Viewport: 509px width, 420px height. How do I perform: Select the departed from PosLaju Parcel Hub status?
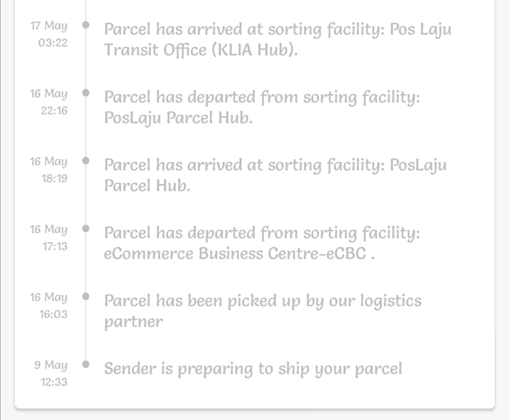(x=262, y=107)
